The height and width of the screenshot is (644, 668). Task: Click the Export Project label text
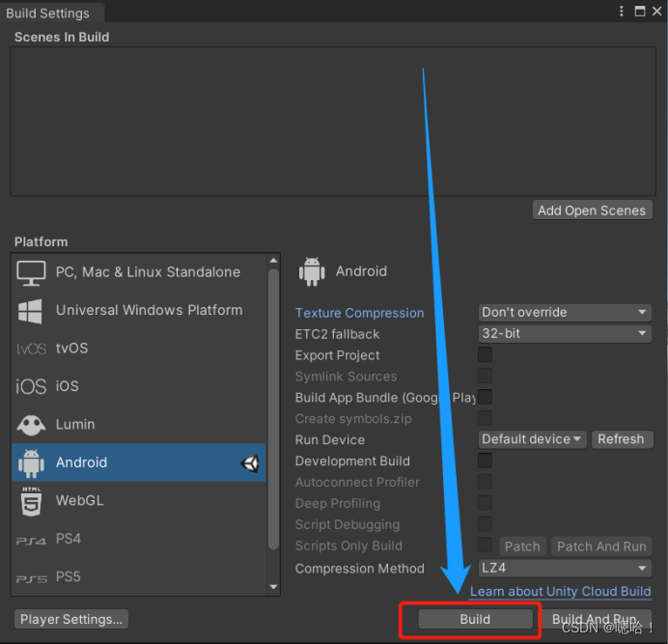[338, 355]
